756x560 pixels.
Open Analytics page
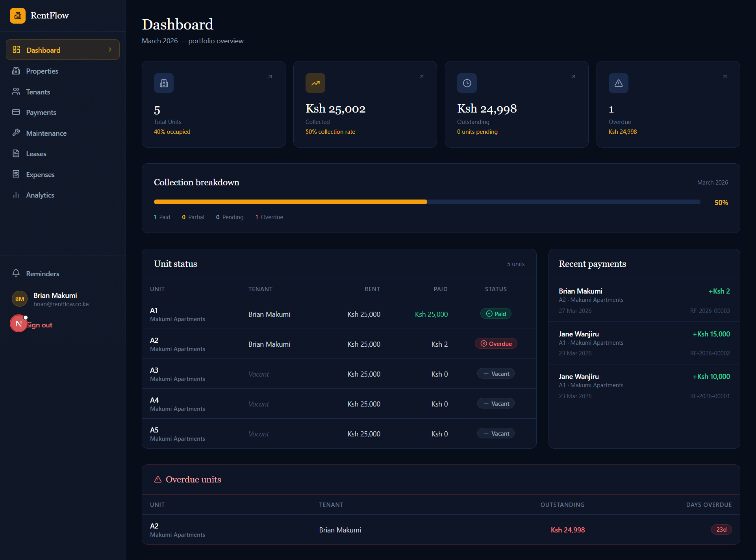[63, 195]
